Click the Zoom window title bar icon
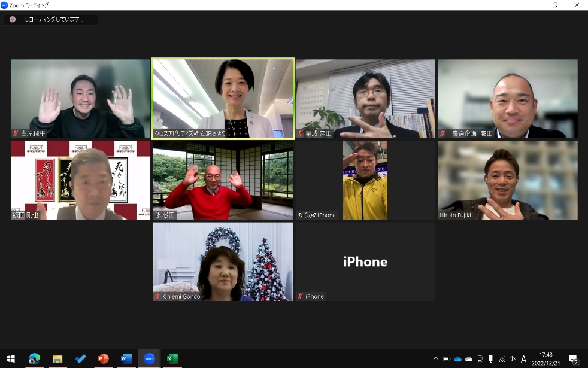Viewport: 588px width, 368px height. [x=5, y=5]
